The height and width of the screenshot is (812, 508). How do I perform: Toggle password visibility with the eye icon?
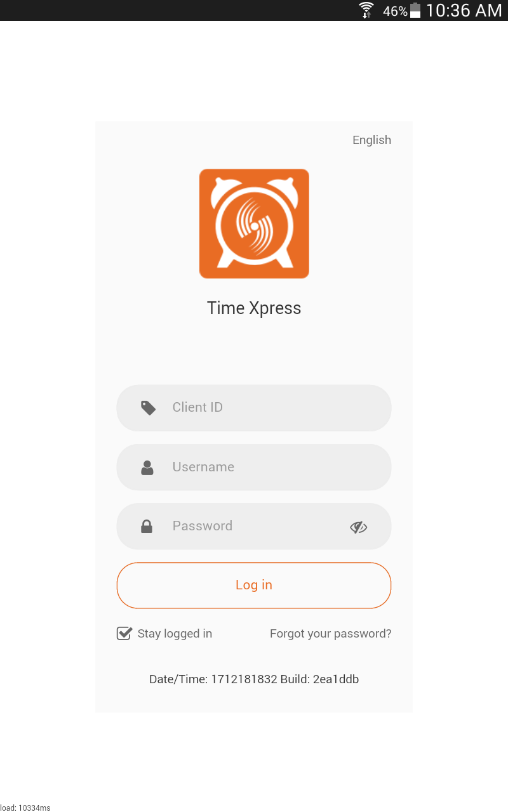pyautogui.click(x=359, y=527)
